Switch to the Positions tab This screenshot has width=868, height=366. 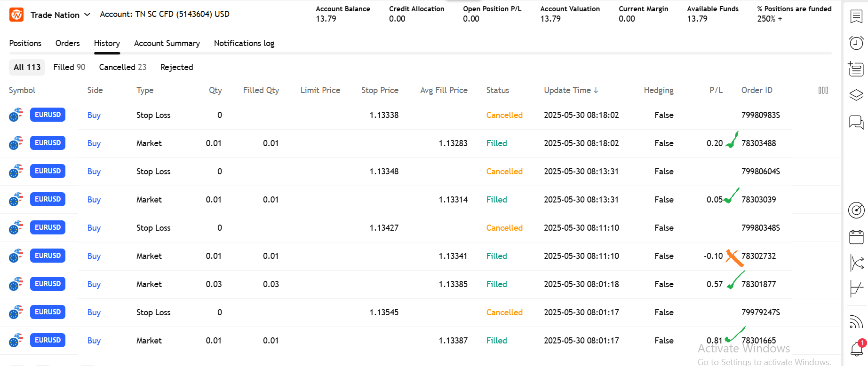click(x=25, y=43)
